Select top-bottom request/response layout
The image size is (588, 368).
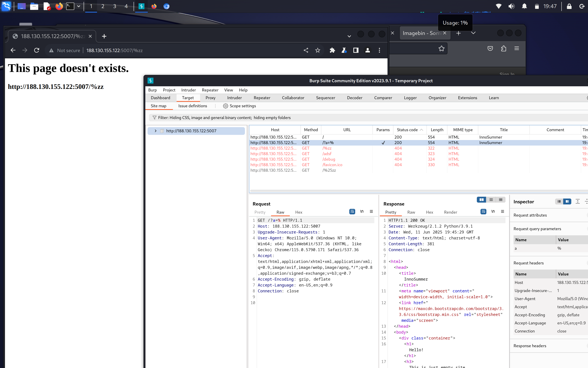(491, 200)
